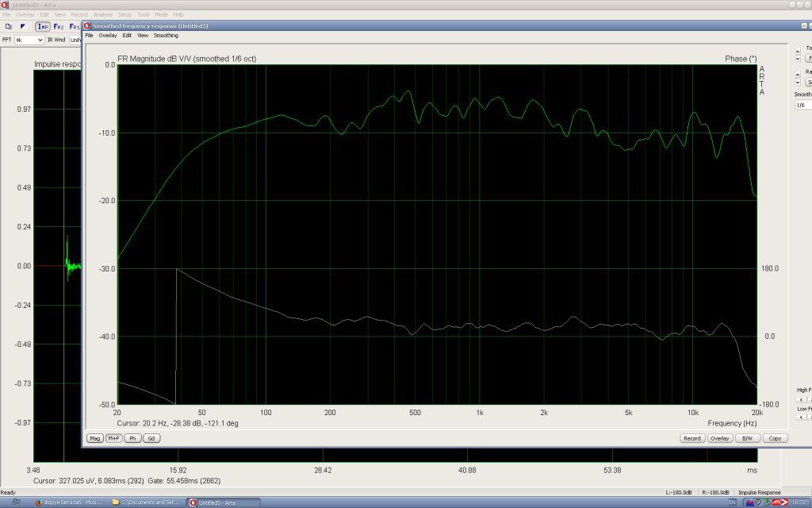Switch to the Firefox forum taskbar item
The image size is (812, 508).
(x=68, y=502)
